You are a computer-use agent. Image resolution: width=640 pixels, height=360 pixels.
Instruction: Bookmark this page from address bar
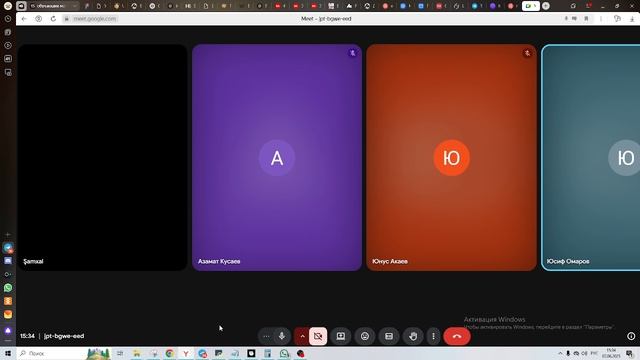(586, 19)
